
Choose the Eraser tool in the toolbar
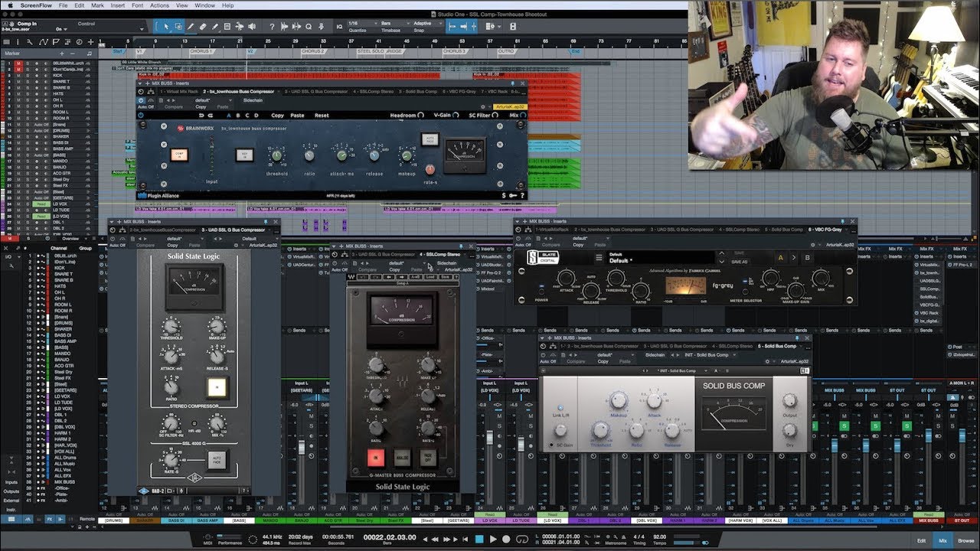tap(203, 27)
